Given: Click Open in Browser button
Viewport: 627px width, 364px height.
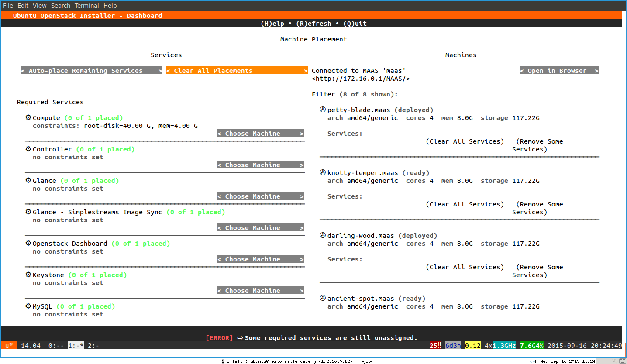Looking at the screenshot, I should pyautogui.click(x=559, y=71).
